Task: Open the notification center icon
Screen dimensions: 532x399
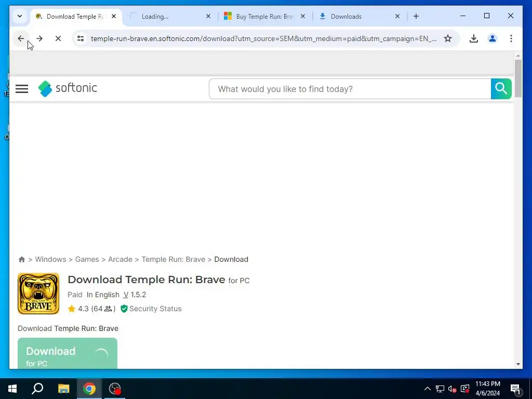Action: [515, 389]
